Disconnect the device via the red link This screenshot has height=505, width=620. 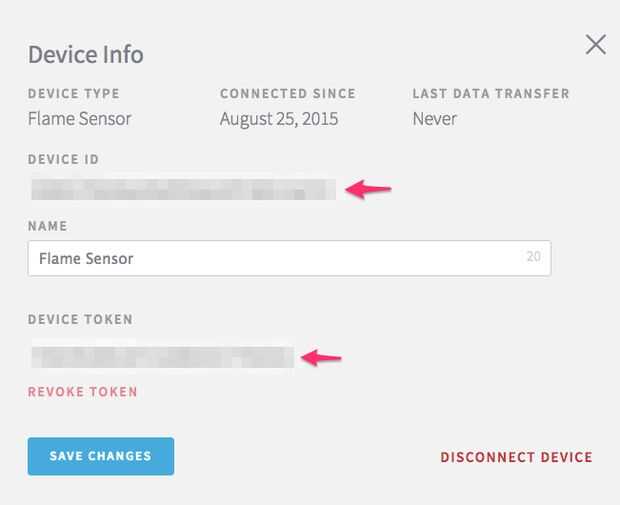516,457
